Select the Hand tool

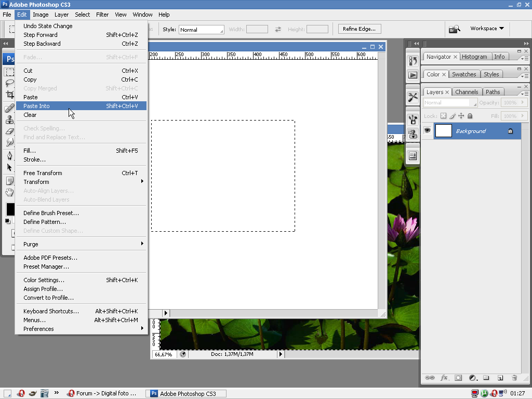coord(9,192)
